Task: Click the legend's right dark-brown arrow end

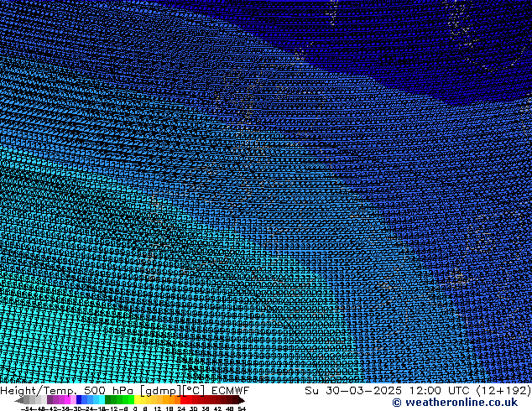Action: tap(242, 400)
